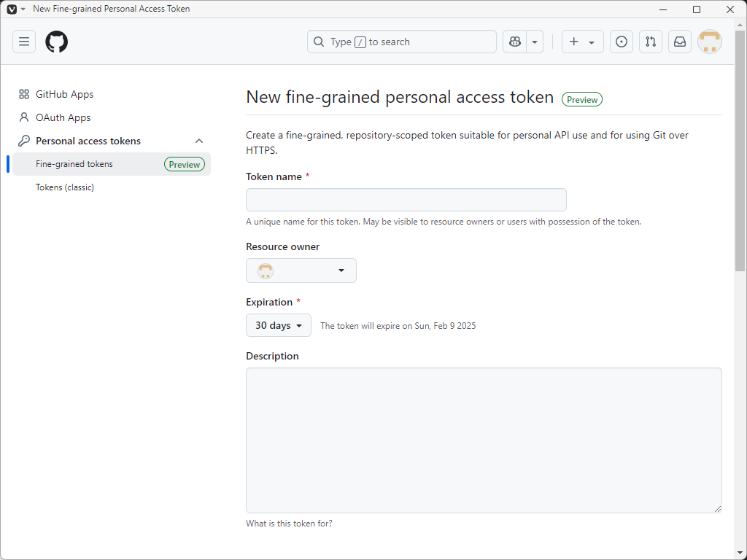This screenshot has width=747, height=560.
Task: Open OAuth Apps in sidebar
Action: pyautogui.click(x=63, y=117)
